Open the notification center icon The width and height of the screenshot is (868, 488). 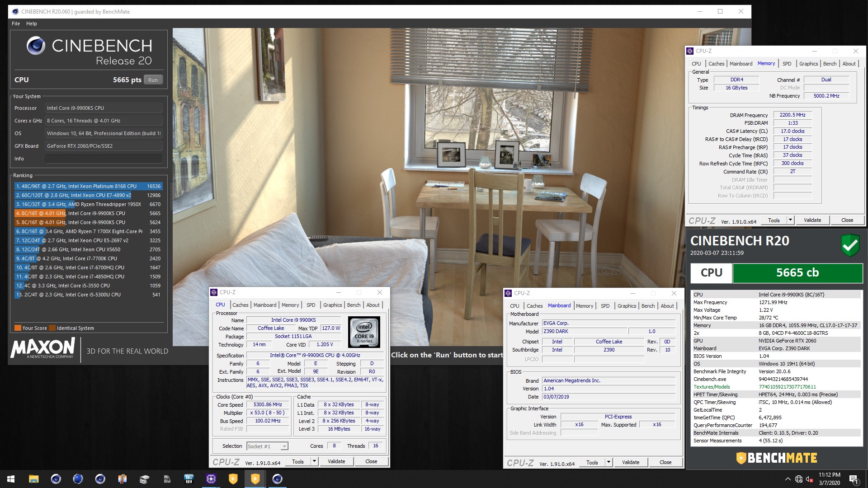[854, 479]
